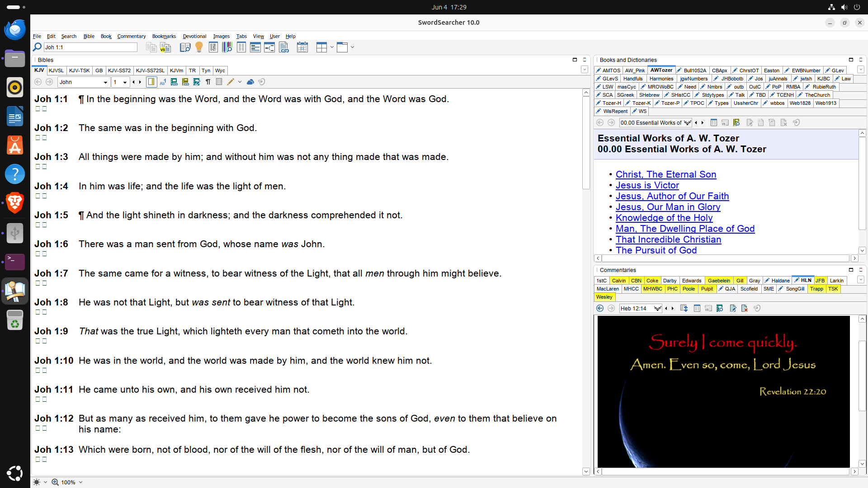Switch to the KJV-TSK Bible tab
This screenshot has width=868, height=488.
[x=79, y=70]
